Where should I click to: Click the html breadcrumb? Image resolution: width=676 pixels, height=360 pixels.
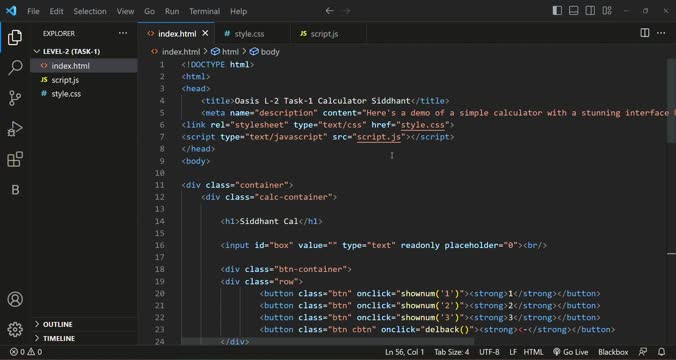tap(225, 52)
